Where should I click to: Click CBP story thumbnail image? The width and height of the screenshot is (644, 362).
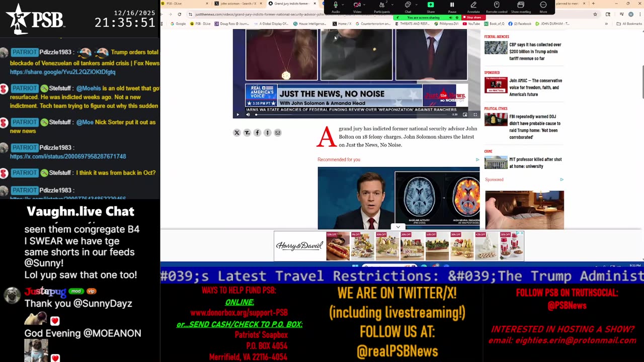click(x=496, y=48)
